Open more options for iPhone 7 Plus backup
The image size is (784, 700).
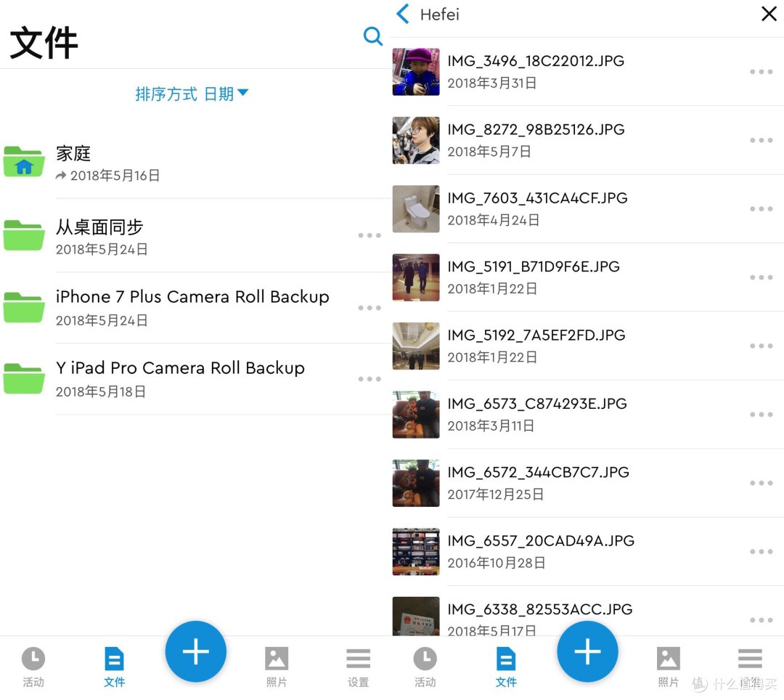click(x=369, y=308)
